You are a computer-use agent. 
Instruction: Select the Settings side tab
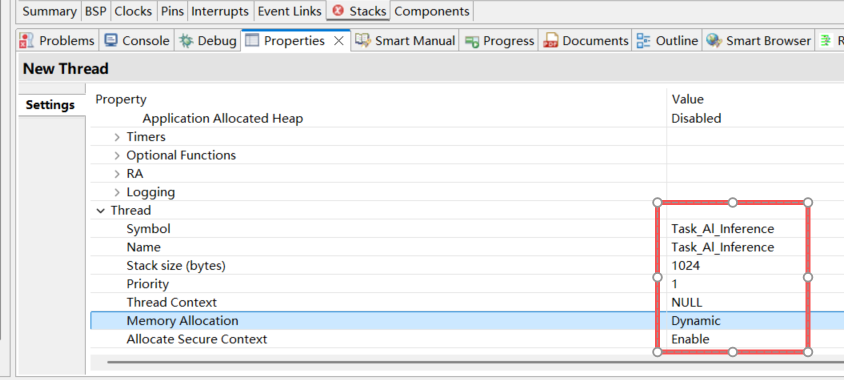pos(51,105)
